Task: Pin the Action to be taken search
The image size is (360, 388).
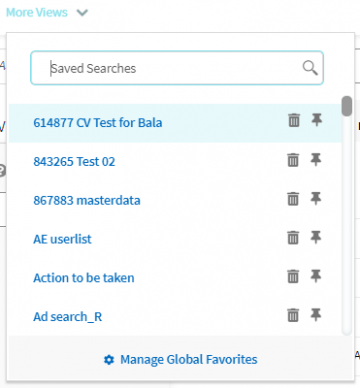Action: pyautogui.click(x=316, y=276)
